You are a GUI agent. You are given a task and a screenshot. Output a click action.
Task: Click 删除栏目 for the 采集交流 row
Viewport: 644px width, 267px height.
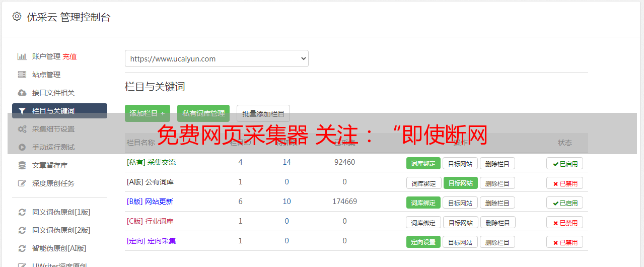[497, 163]
